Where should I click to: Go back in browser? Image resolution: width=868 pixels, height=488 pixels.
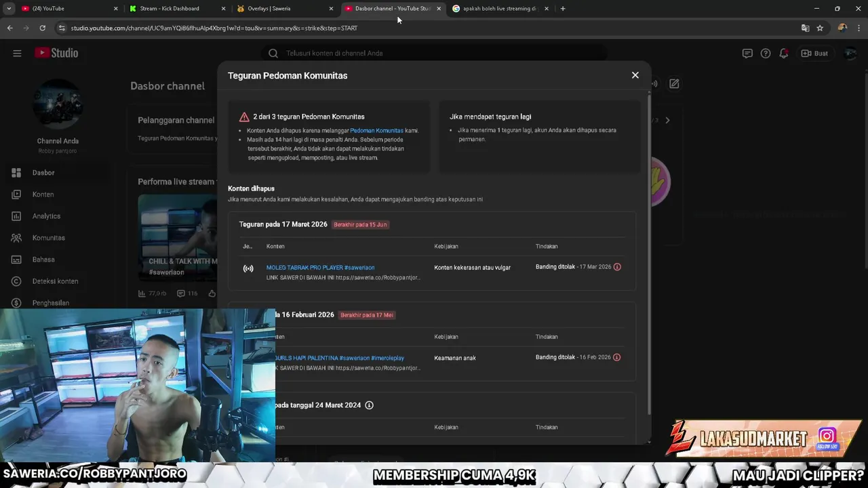click(x=9, y=28)
